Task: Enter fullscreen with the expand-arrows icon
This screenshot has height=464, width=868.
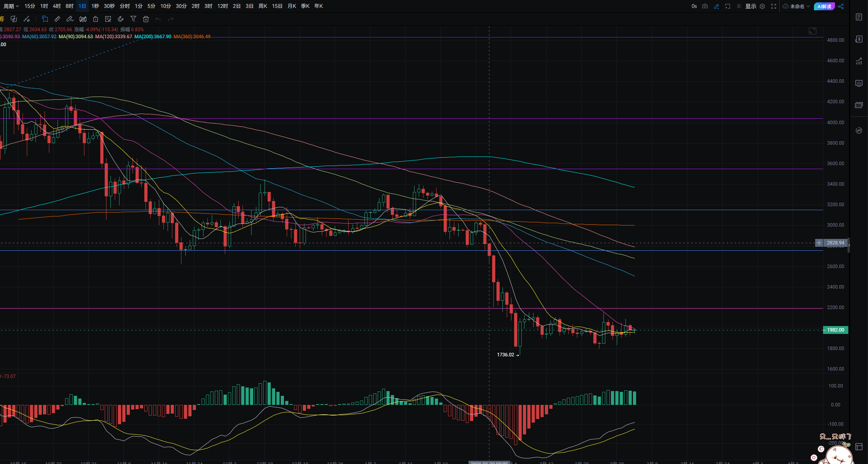Action: [x=774, y=6]
